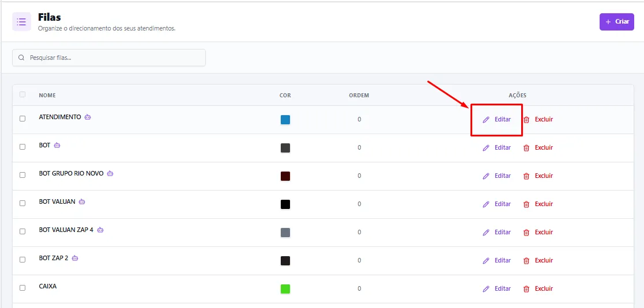Image resolution: width=644 pixels, height=308 pixels.
Task: Click the ATENDIMENTO queue name
Action: pos(60,117)
